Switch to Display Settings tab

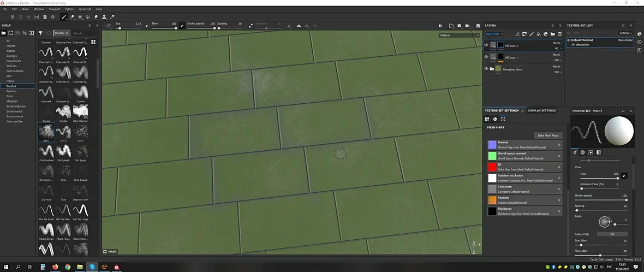[x=542, y=110]
